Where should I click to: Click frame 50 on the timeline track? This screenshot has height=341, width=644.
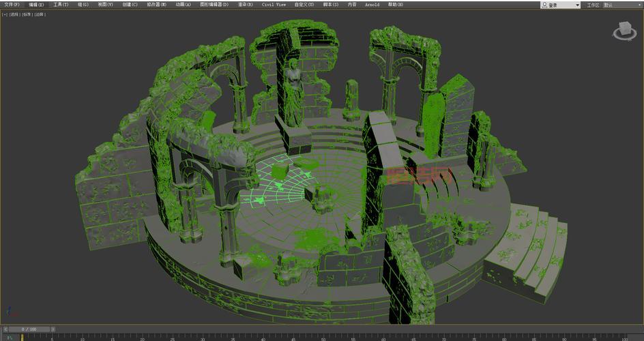tap(323, 337)
